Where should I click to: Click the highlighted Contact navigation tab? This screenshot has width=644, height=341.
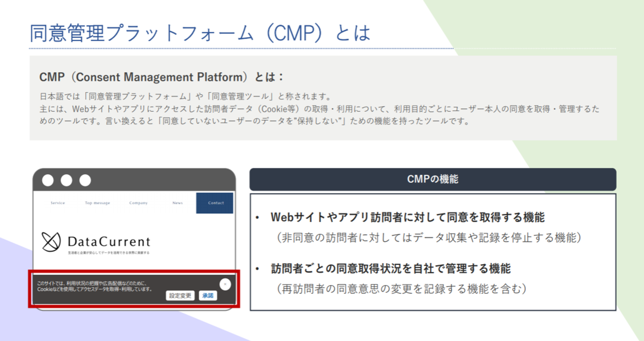pos(215,203)
